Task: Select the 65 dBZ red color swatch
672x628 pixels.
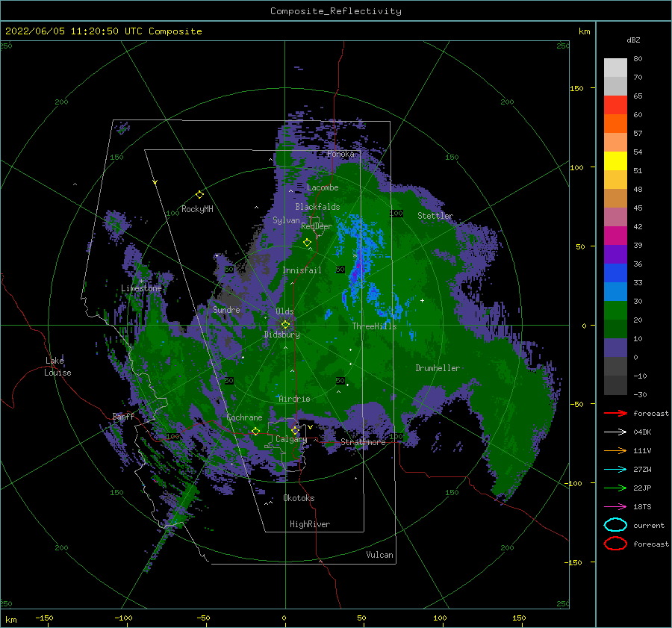Action: coord(615,105)
